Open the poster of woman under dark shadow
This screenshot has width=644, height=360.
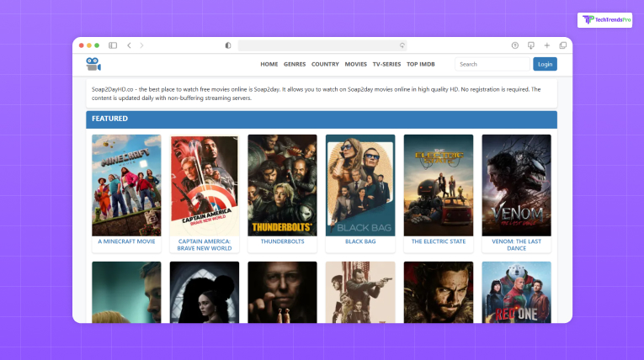[x=205, y=292]
